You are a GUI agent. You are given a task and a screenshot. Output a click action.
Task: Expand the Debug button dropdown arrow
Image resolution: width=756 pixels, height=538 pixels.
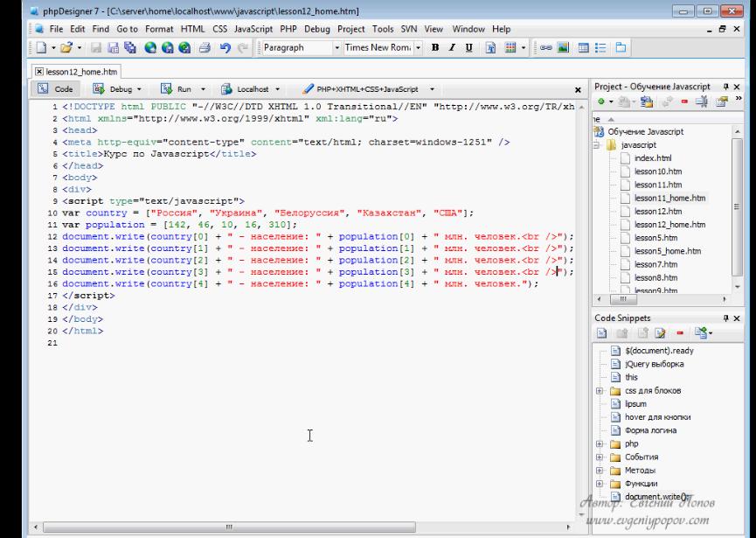pyautogui.click(x=139, y=89)
